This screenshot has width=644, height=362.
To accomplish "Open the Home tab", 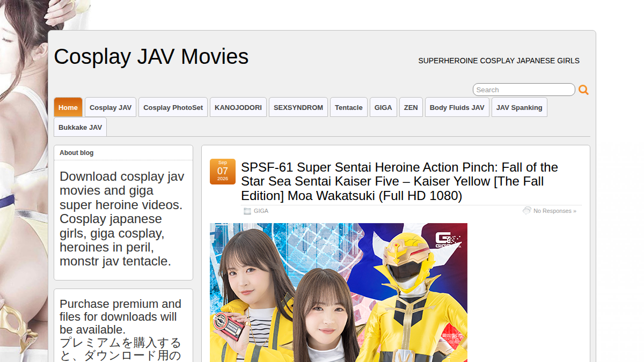I will 68,107.
